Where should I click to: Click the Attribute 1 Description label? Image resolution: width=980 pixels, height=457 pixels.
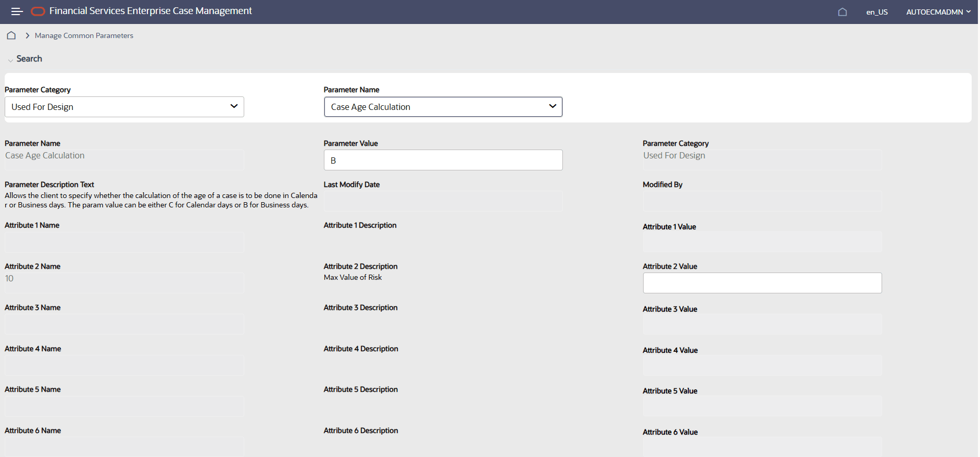coord(360,225)
